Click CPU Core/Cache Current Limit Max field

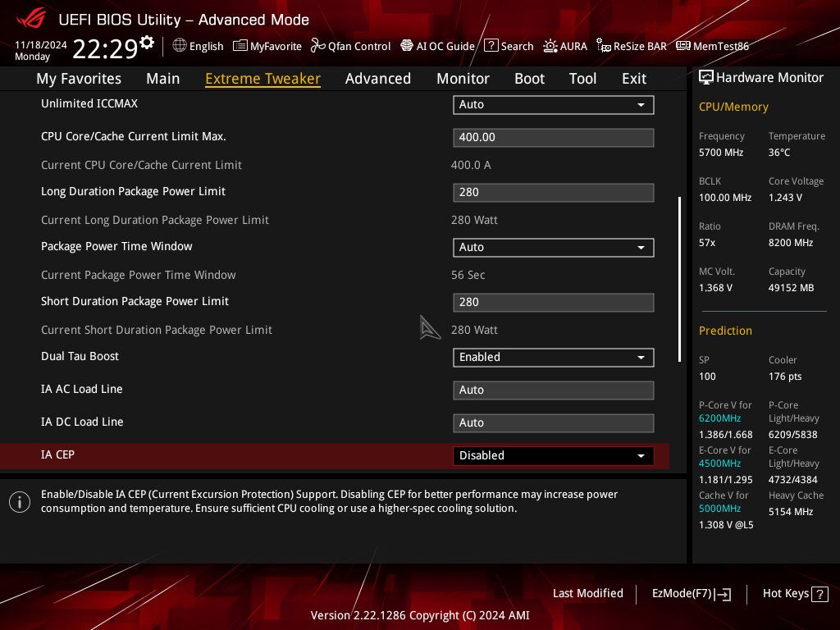click(x=554, y=138)
